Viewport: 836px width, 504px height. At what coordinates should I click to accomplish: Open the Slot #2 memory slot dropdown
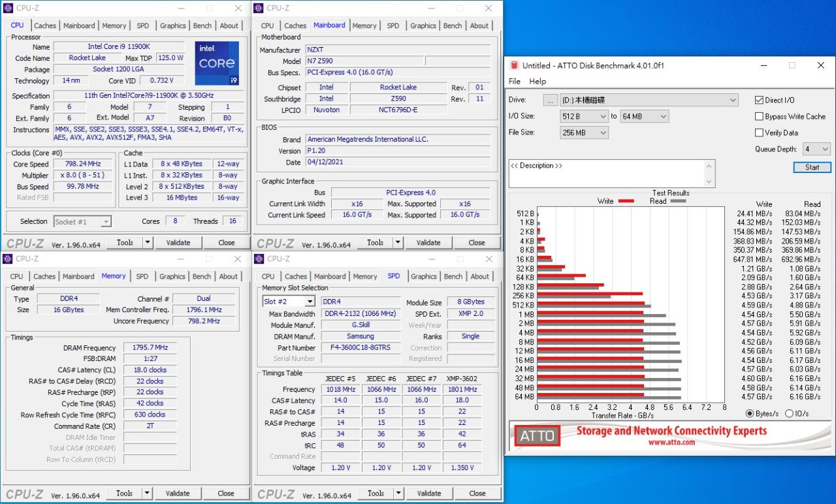point(289,302)
